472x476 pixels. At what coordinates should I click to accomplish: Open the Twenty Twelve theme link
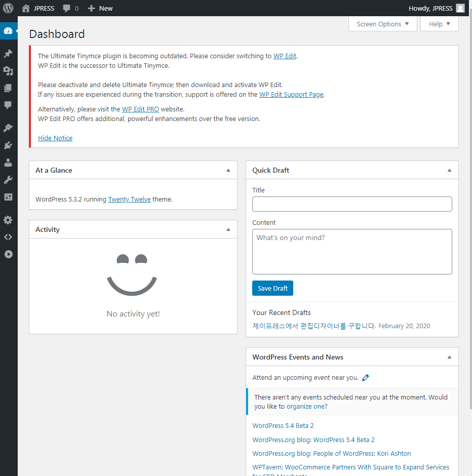(x=129, y=199)
